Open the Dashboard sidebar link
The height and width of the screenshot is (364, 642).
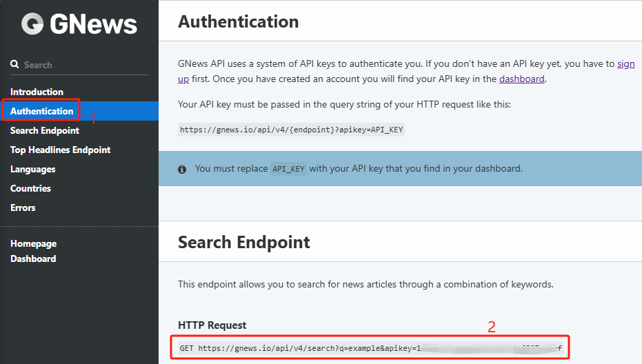click(33, 259)
